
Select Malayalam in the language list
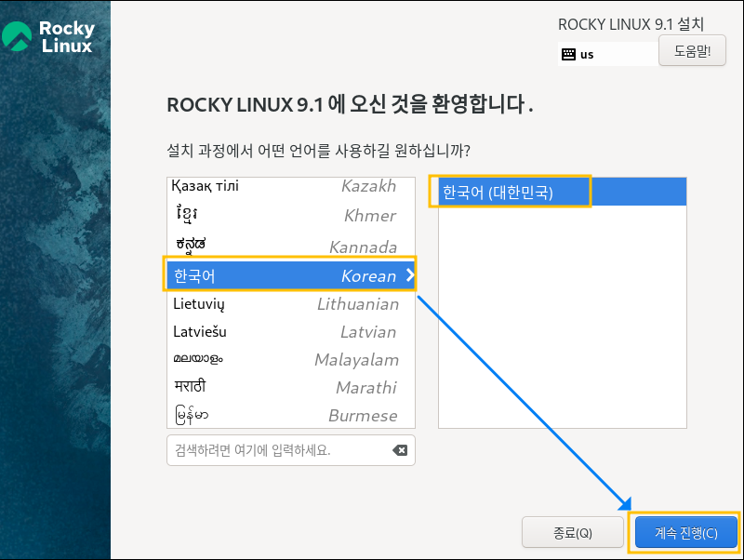(291, 360)
